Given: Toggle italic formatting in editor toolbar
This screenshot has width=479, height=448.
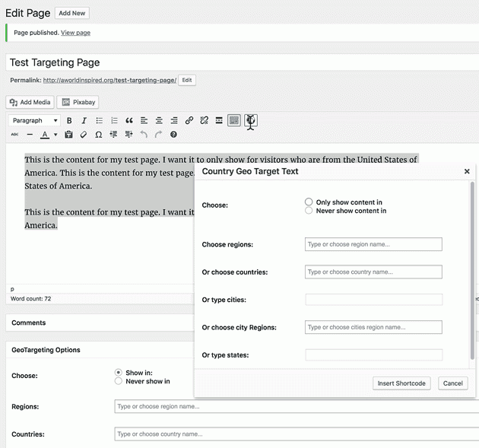Looking at the screenshot, I should pos(84,121).
